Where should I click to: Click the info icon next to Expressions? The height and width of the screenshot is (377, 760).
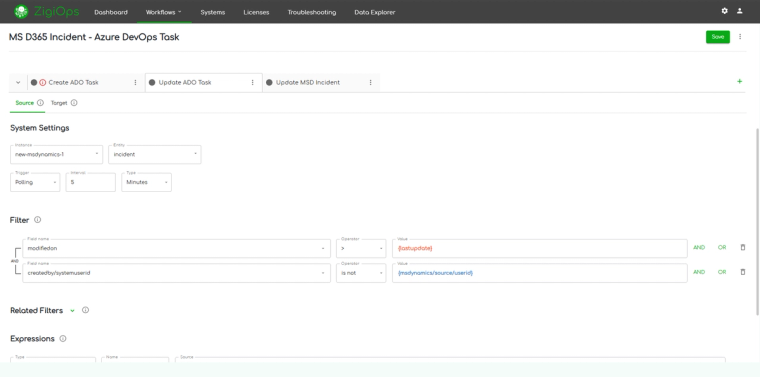pyautogui.click(x=63, y=339)
